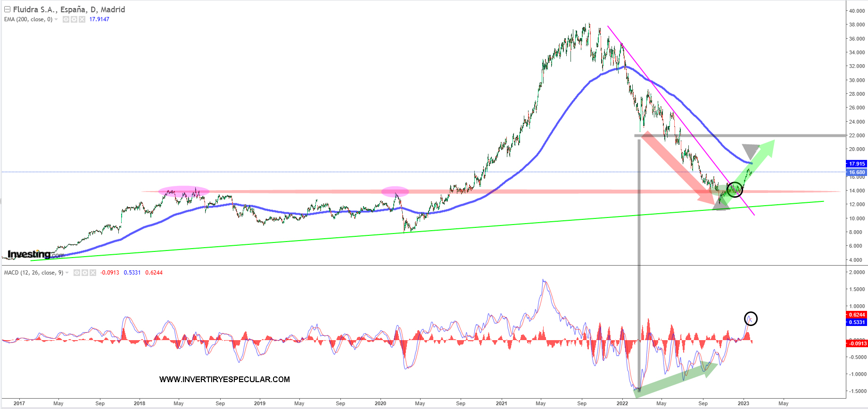Click the 2020 marker on time axis
Viewport: 868px width, 409px height.
[380, 403]
